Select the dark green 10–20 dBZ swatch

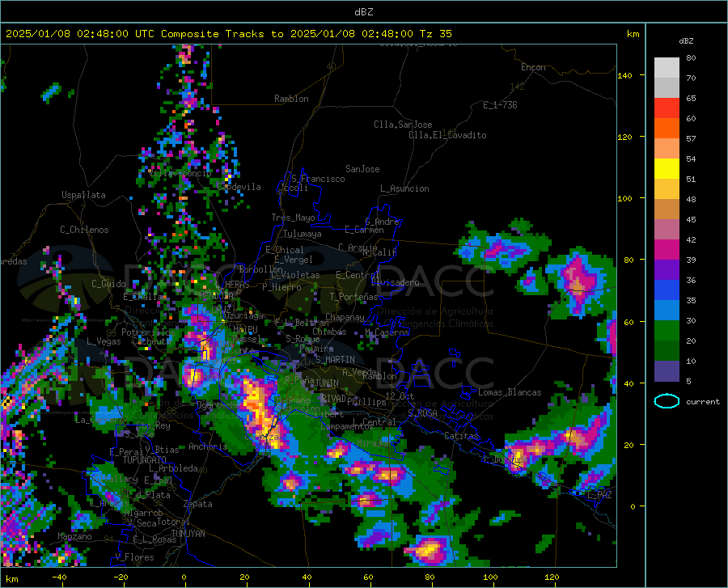pos(667,351)
